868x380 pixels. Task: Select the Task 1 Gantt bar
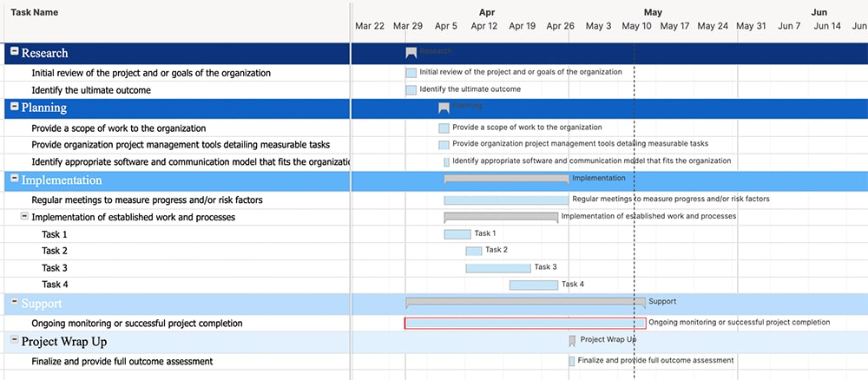pos(457,234)
